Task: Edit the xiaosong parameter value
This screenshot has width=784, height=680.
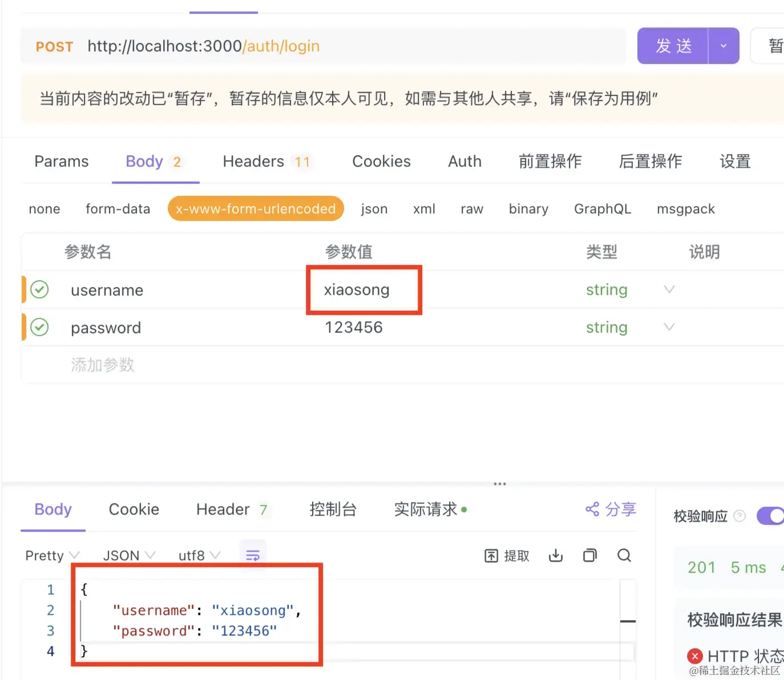Action: click(x=357, y=290)
